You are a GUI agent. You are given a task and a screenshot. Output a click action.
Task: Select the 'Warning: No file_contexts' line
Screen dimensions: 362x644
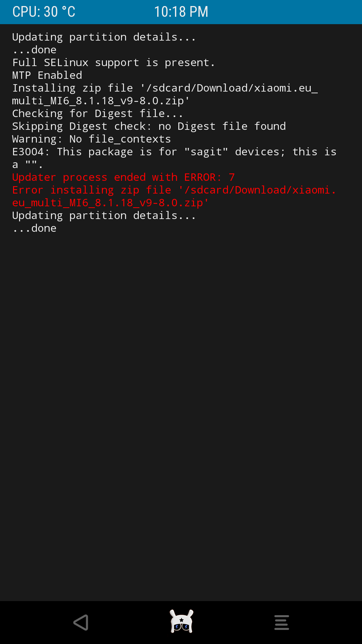click(92, 139)
